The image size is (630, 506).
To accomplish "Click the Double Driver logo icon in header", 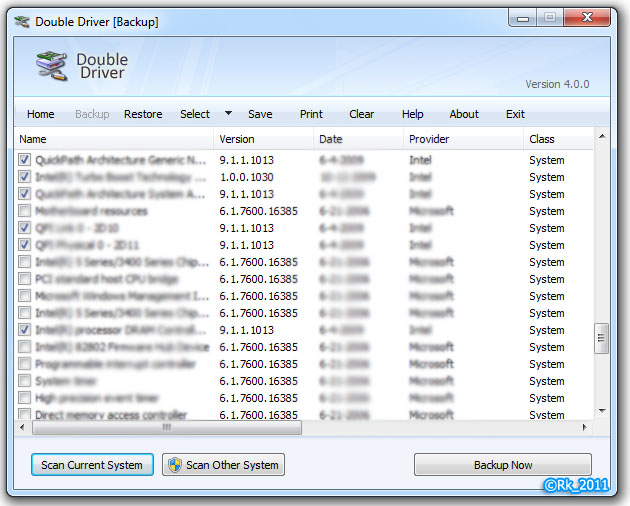I will click(x=51, y=66).
